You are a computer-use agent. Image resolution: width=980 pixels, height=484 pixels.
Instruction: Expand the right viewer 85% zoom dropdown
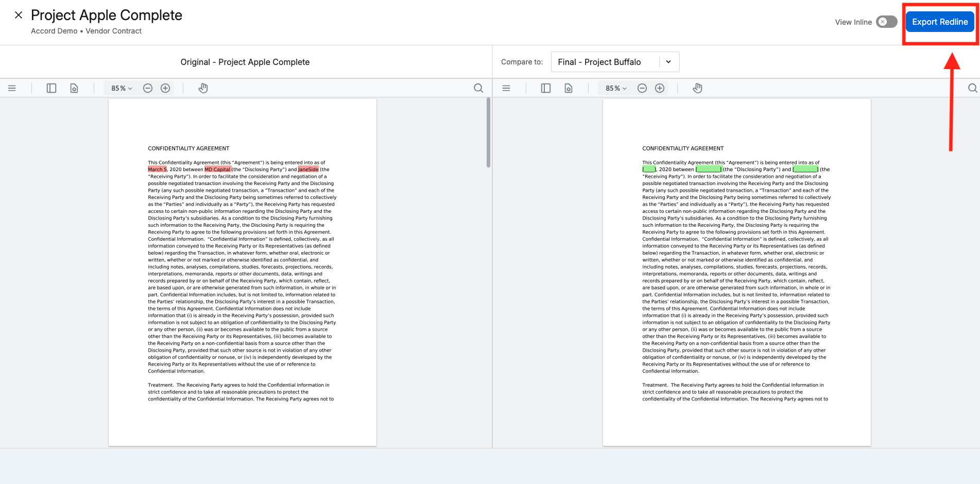tap(616, 88)
